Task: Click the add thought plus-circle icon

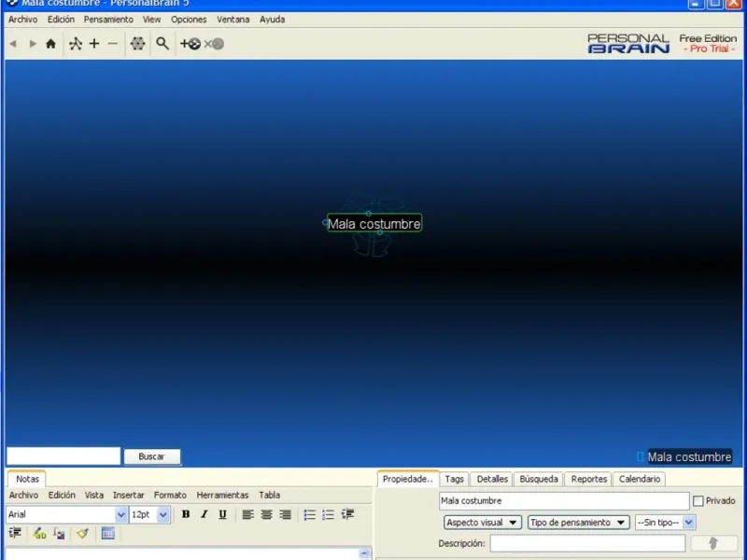Action: (x=190, y=44)
